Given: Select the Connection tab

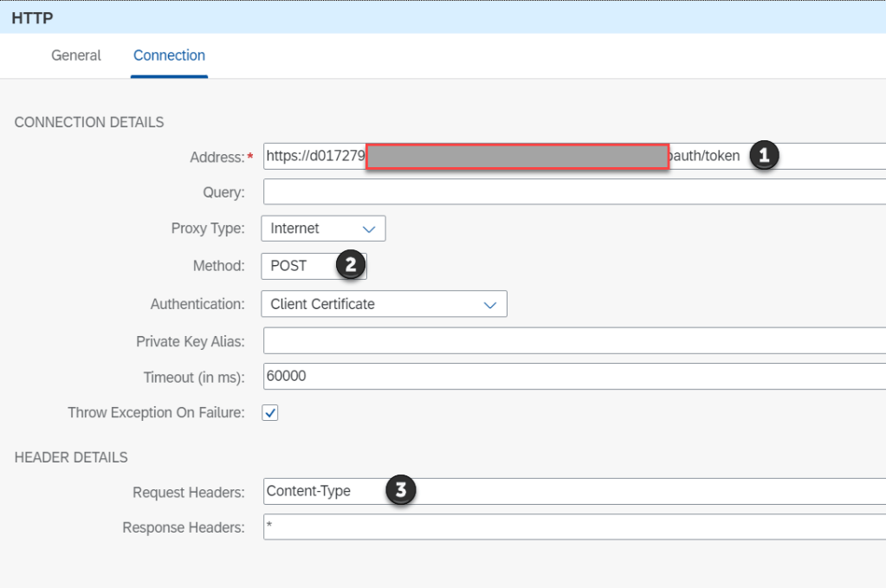Looking at the screenshot, I should click(x=169, y=55).
